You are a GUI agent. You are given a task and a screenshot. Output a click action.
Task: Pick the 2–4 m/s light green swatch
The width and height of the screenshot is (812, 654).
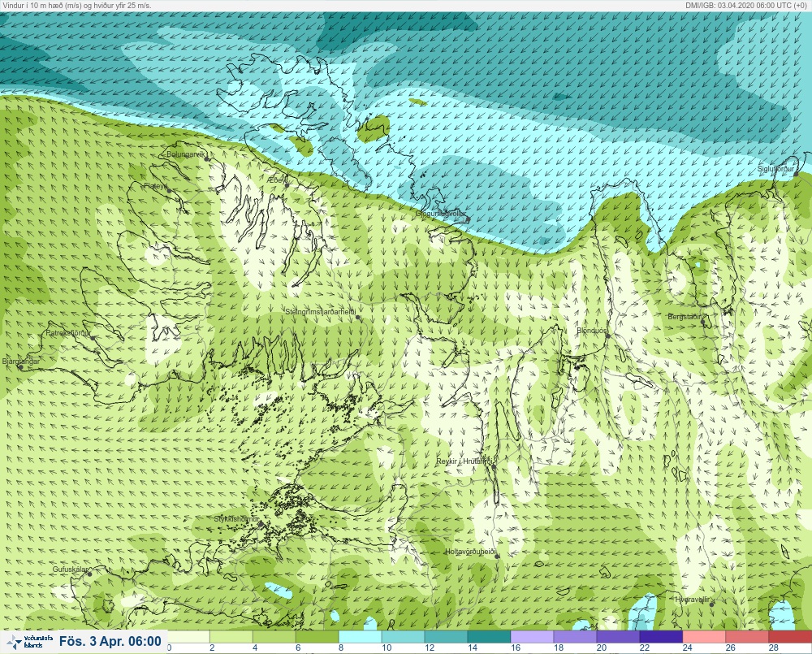(231, 636)
